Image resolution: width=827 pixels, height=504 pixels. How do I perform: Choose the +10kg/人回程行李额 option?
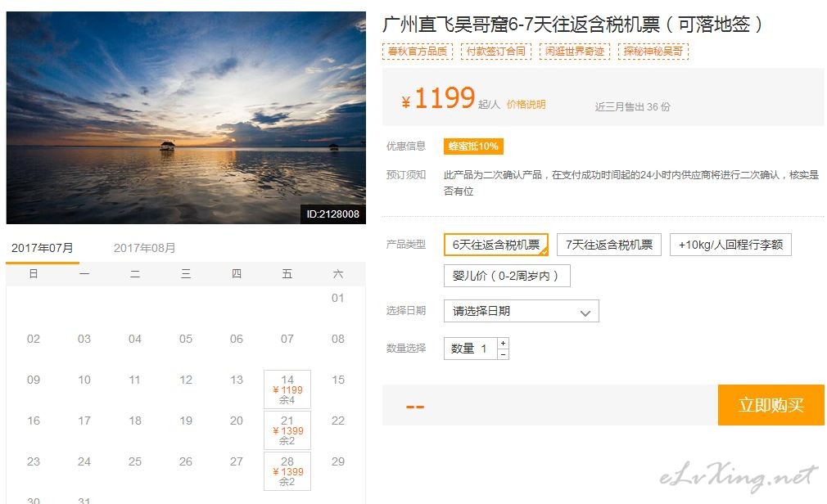[x=730, y=245]
